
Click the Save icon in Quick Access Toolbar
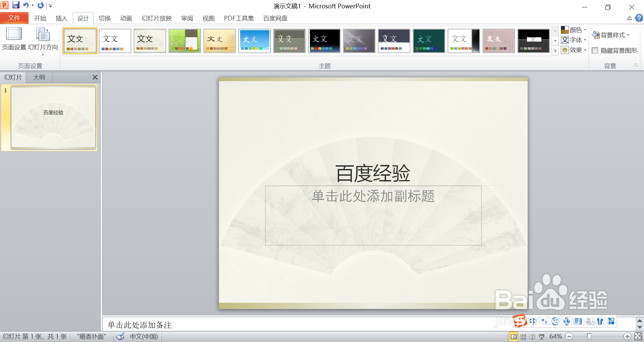pos(15,5)
